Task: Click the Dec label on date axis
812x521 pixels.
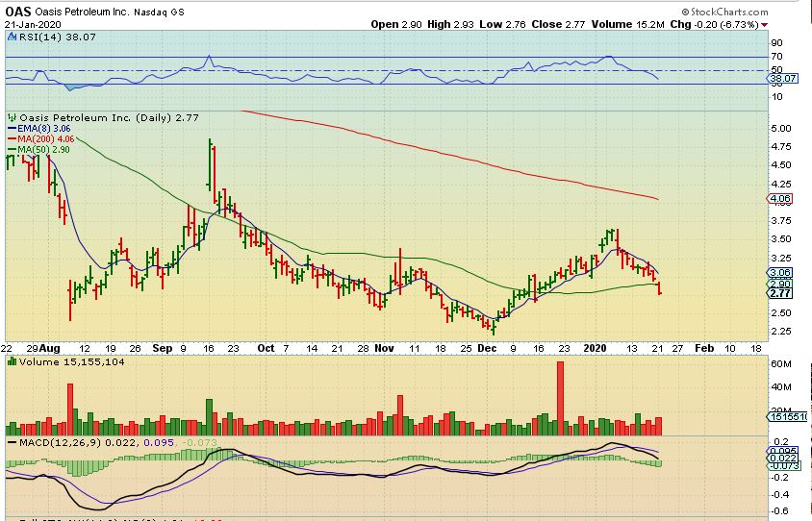Action: (x=488, y=348)
